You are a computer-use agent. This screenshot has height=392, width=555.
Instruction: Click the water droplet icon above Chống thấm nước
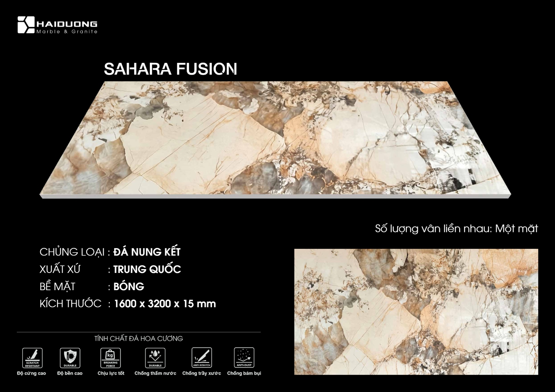tap(155, 358)
